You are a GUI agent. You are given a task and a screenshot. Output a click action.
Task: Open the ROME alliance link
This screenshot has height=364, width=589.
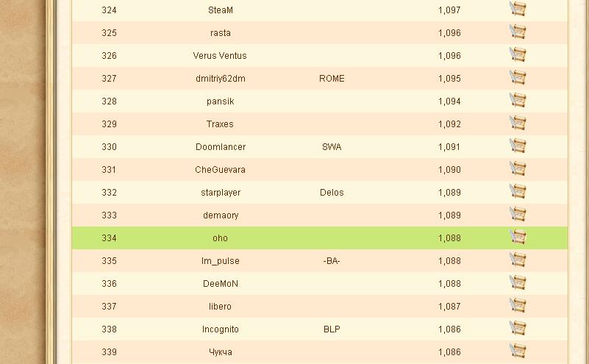tap(332, 79)
